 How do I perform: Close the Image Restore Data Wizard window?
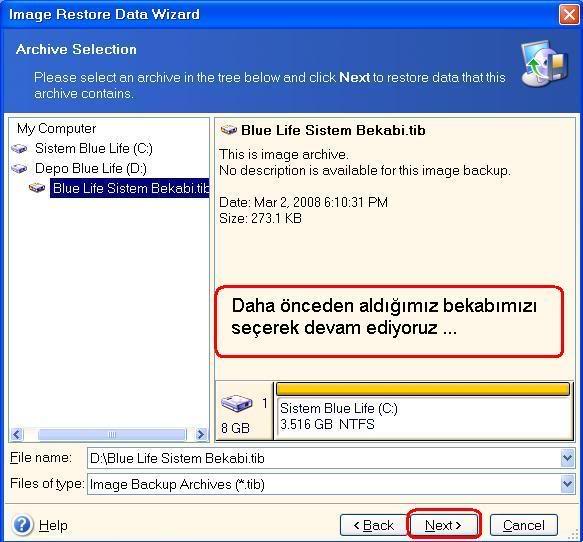pos(569,15)
